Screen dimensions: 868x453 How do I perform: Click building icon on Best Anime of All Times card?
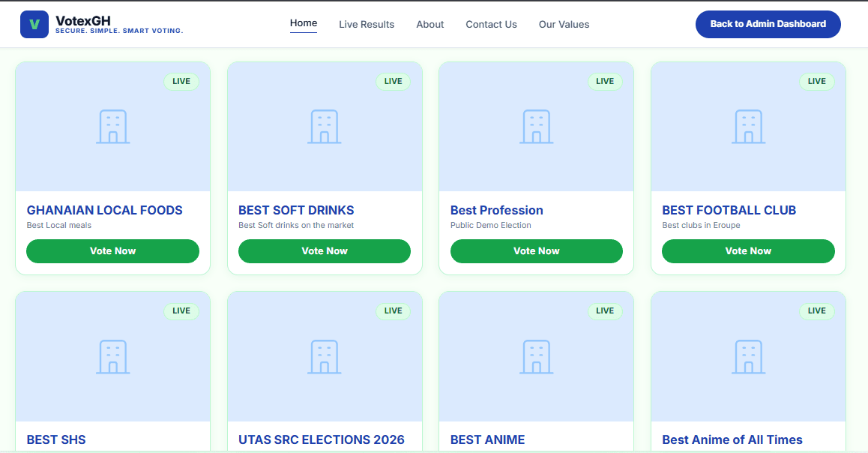(748, 357)
